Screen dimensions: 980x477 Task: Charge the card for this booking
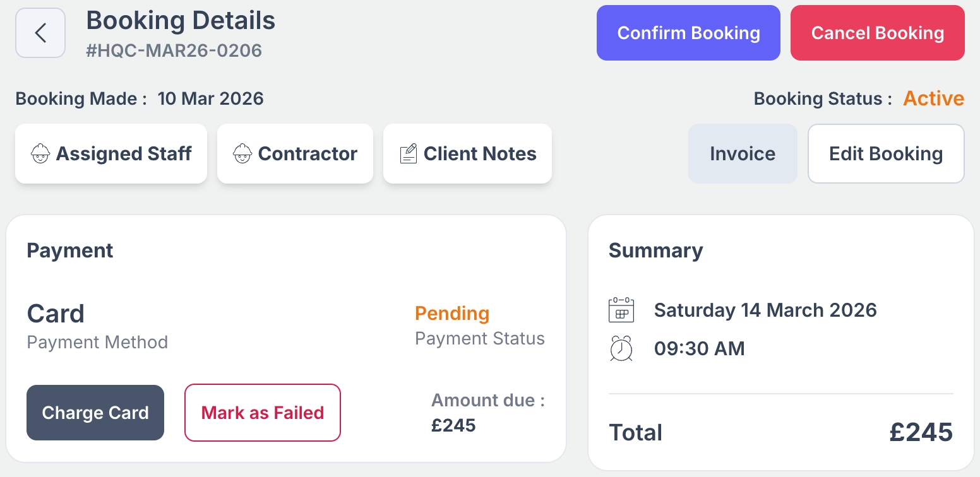[95, 413]
